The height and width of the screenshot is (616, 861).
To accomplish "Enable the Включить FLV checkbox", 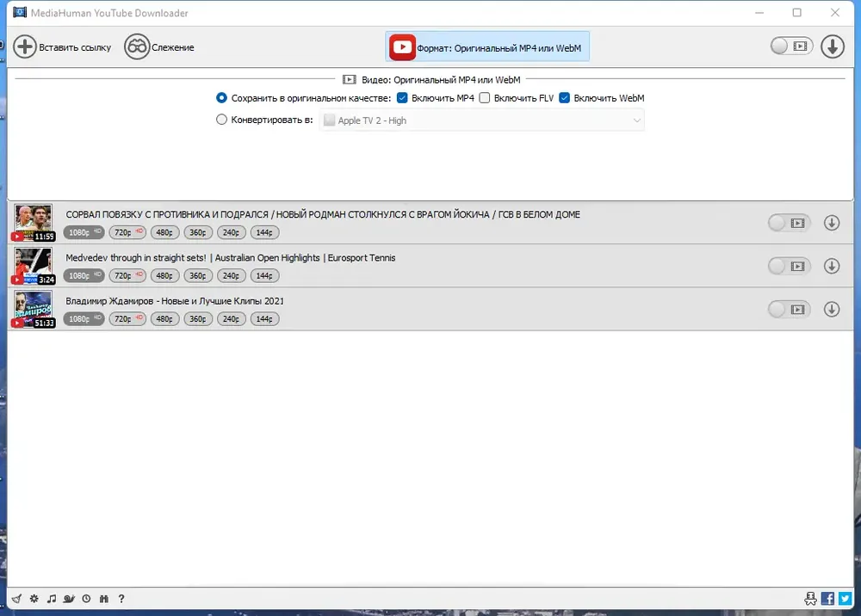I will [x=484, y=97].
